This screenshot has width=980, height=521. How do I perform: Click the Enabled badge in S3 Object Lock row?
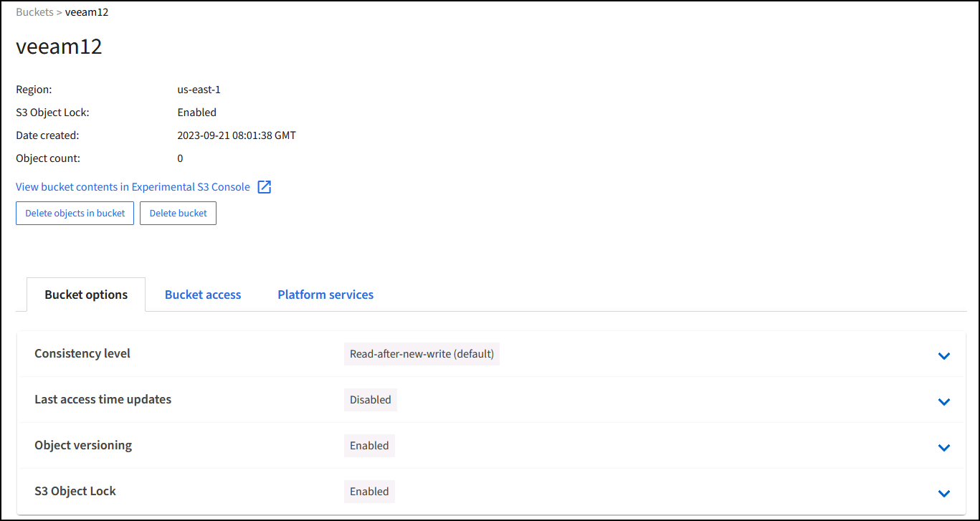point(369,492)
